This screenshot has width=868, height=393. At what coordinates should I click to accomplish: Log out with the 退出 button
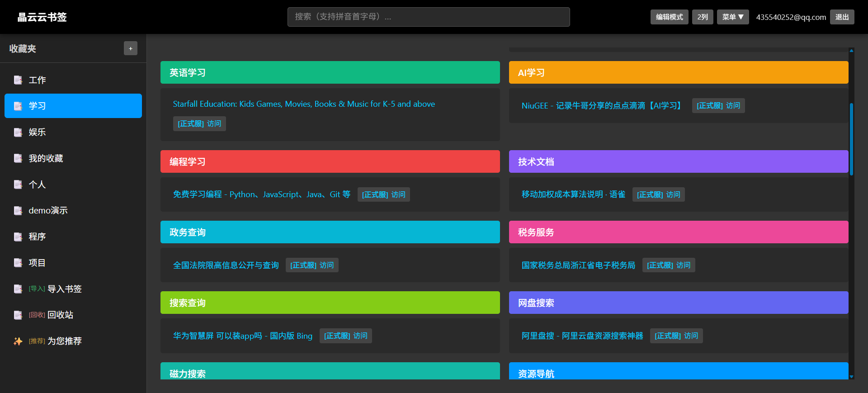point(842,17)
